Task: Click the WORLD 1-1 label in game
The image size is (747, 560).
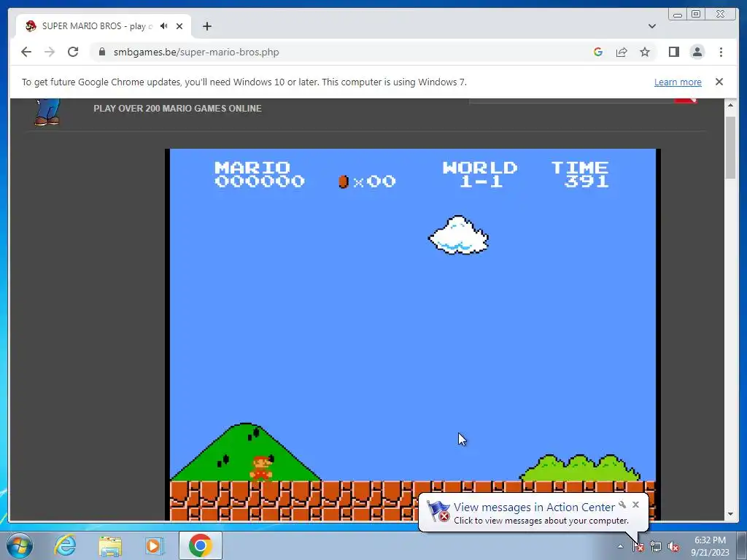Action: click(x=480, y=174)
